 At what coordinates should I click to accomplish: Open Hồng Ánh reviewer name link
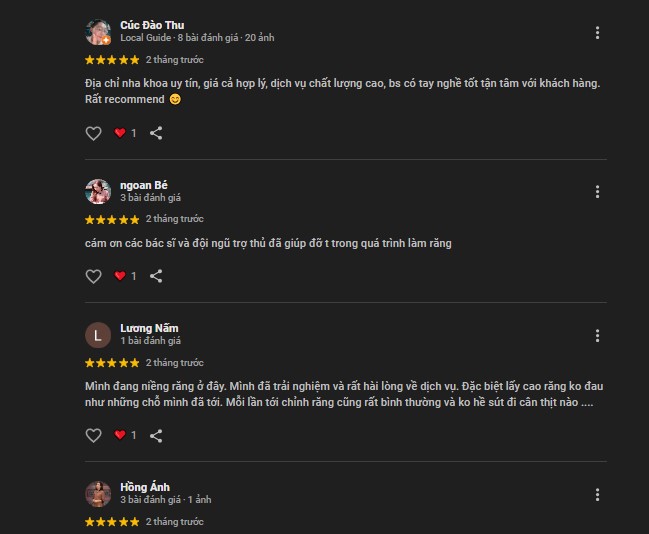[x=145, y=487]
